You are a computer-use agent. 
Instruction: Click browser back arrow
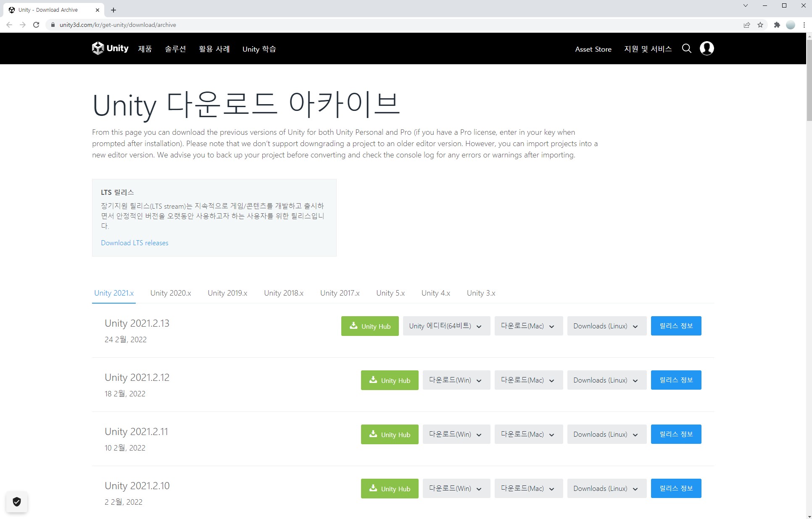tap(9, 25)
